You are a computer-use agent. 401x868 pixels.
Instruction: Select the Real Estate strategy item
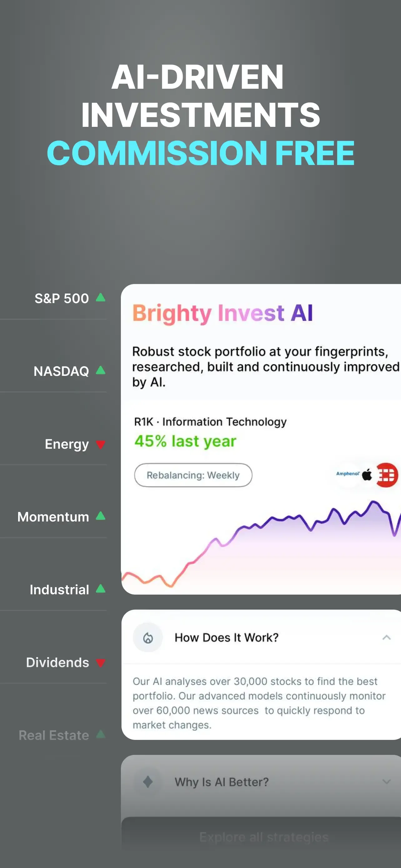pos(53,735)
